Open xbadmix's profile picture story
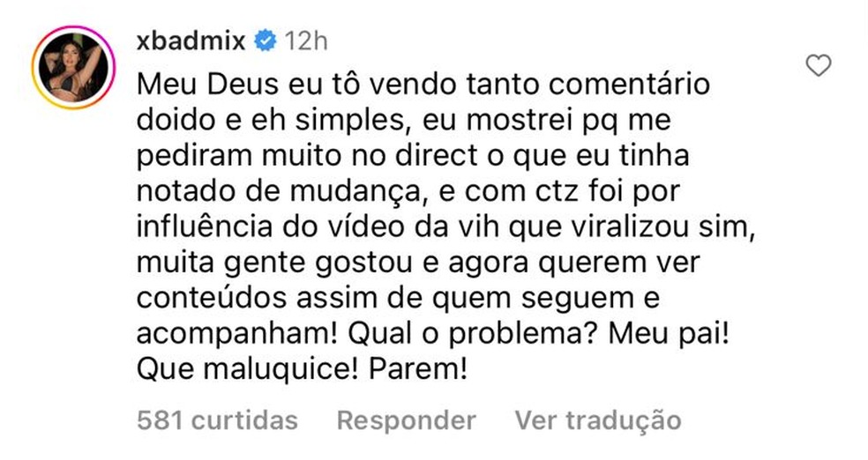Image resolution: width=868 pixels, height=460 pixels. 73,68
